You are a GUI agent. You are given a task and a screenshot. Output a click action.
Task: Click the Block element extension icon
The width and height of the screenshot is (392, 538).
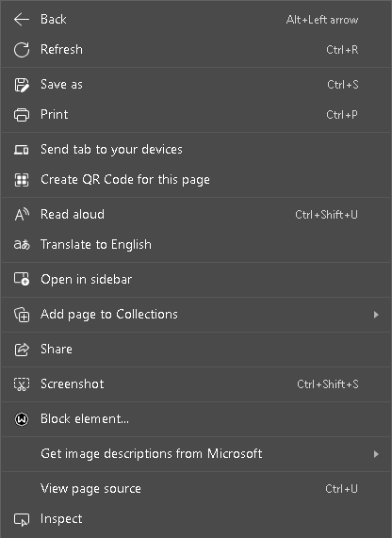click(x=22, y=419)
